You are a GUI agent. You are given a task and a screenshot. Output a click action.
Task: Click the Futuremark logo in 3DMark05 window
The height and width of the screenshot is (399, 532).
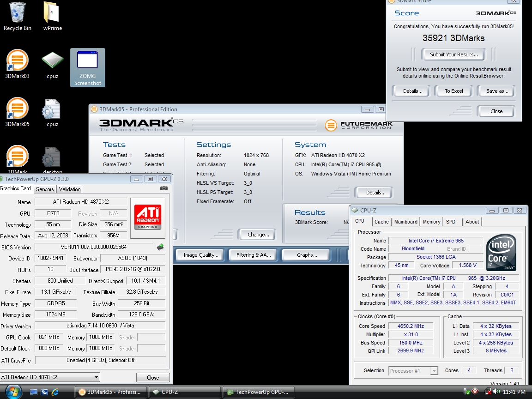[x=358, y=125]
